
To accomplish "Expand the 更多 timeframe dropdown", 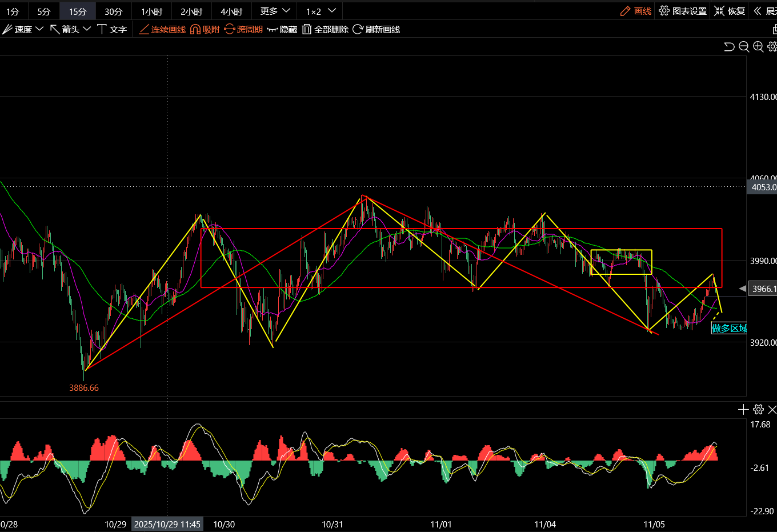I will (275, 11).
